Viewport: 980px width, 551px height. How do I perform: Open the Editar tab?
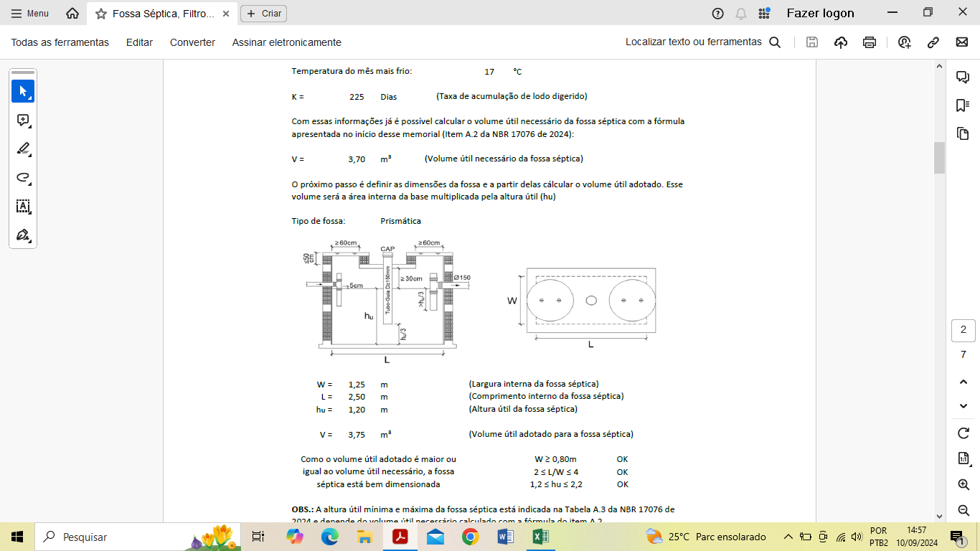(x=139, y=42)
